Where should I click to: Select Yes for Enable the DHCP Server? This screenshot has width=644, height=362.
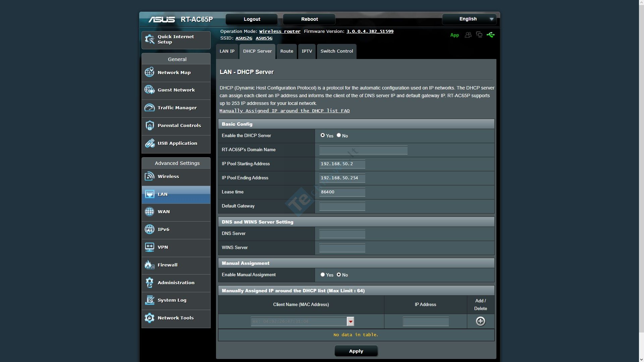point(323,135)
